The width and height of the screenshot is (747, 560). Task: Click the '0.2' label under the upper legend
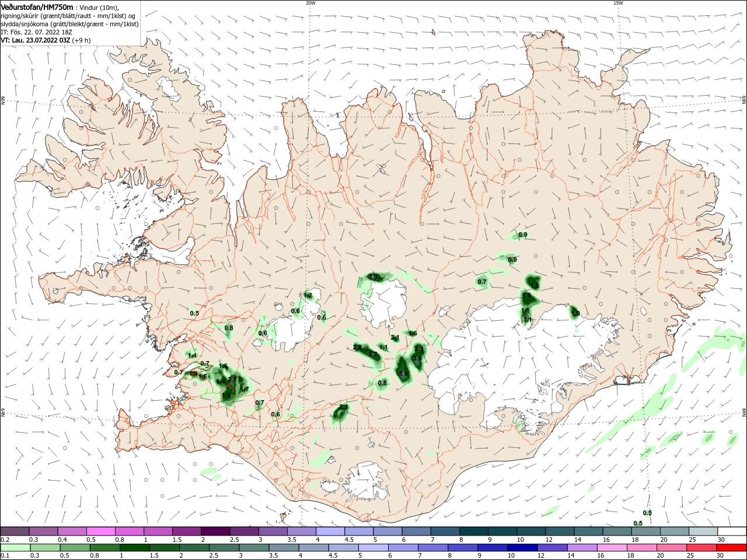5,540
